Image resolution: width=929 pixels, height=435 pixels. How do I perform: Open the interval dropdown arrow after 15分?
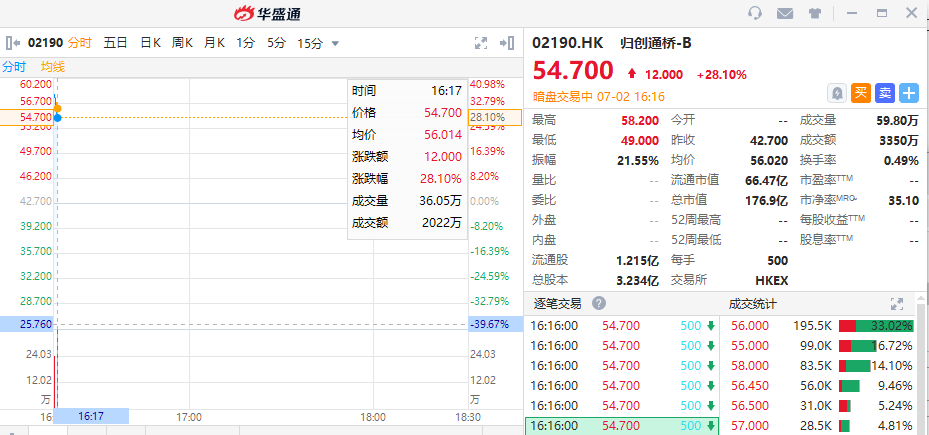click(335, 43)
